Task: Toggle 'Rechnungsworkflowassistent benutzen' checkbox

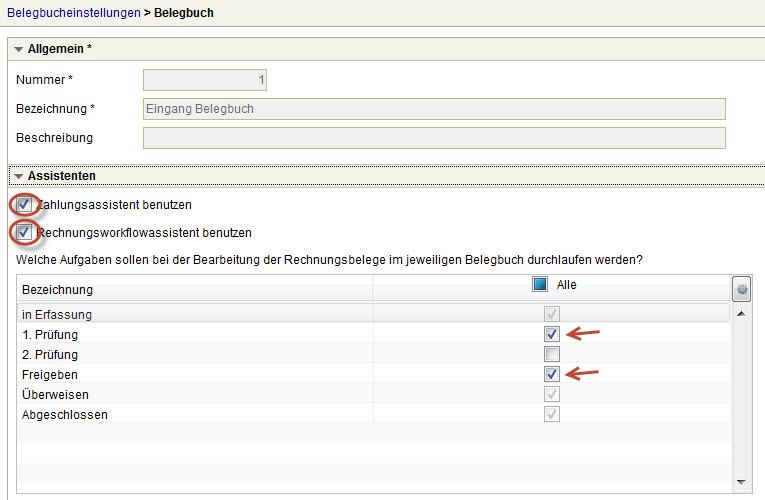Action: click(x=24, y=232)
